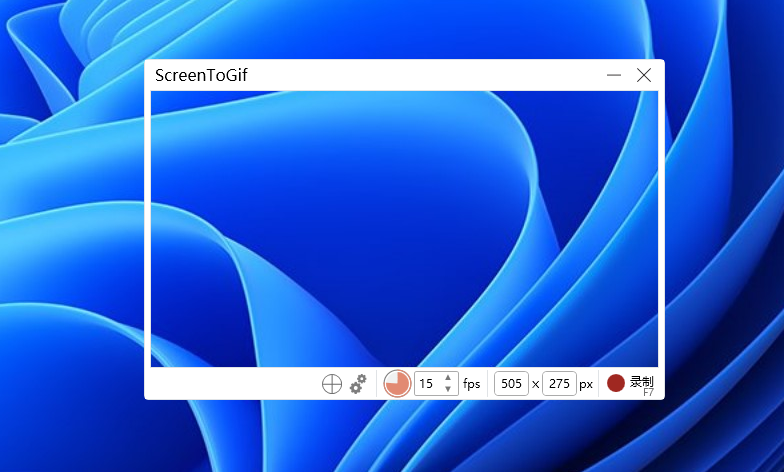784x472 pixels.
Task: Decrease fps with the down arrow
Action: pos(448,389)
